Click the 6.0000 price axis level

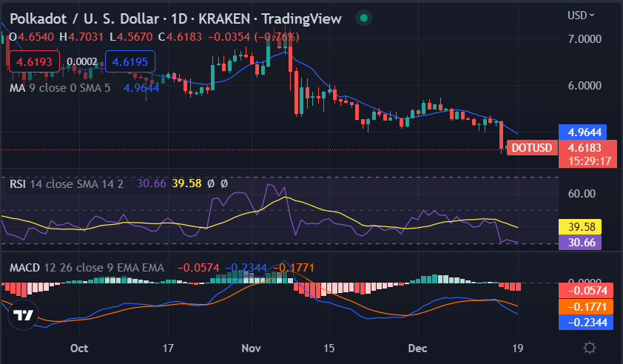pyautogui.click(x=585, y=85)
